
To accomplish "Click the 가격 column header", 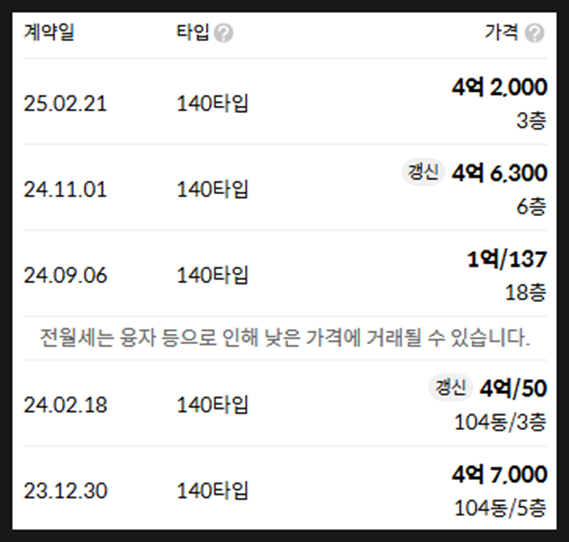I will (x=502, y=32).
